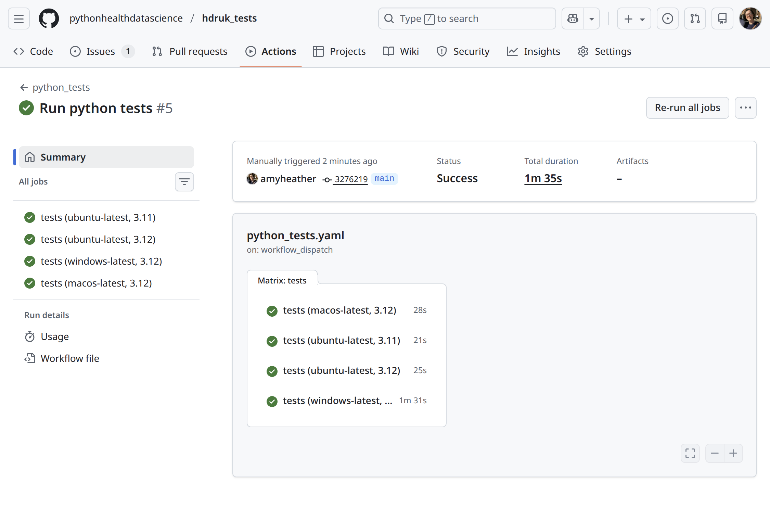Screen dimensions: 770x532
Task: Open the run options ellipsis menu
Action: 745,108
